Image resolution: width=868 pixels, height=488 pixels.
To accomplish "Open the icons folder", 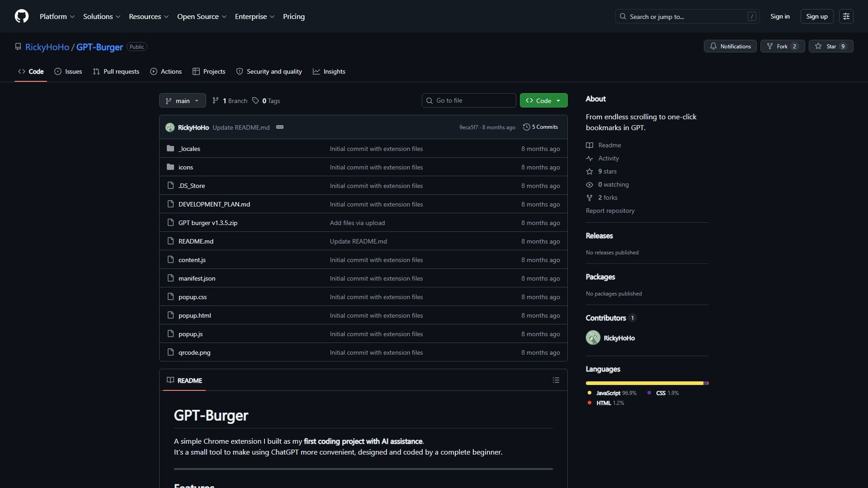I will click(186, 167).
